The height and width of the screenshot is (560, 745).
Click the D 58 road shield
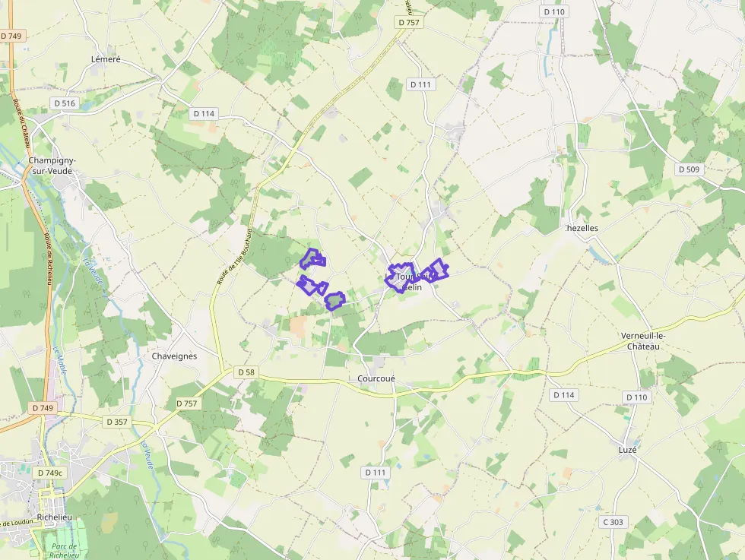[x=246, y=372]
